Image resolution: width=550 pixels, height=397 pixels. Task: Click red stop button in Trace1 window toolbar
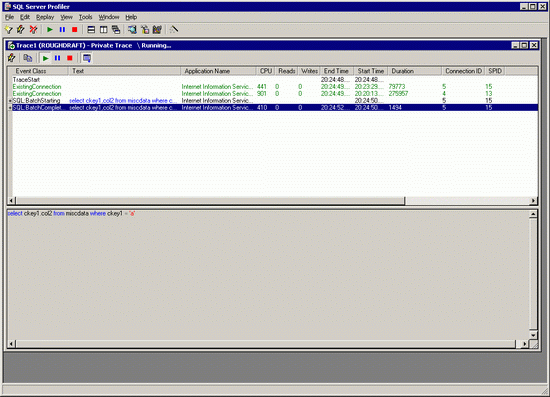70,58
